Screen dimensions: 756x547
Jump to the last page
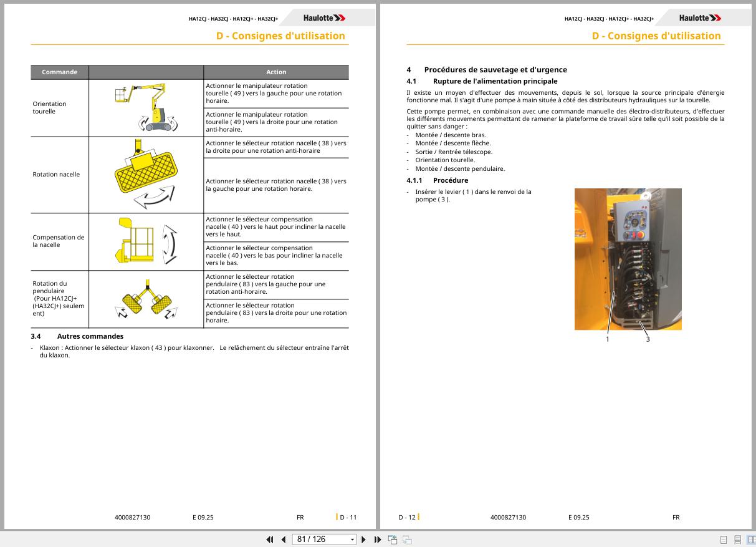point(378,540)
